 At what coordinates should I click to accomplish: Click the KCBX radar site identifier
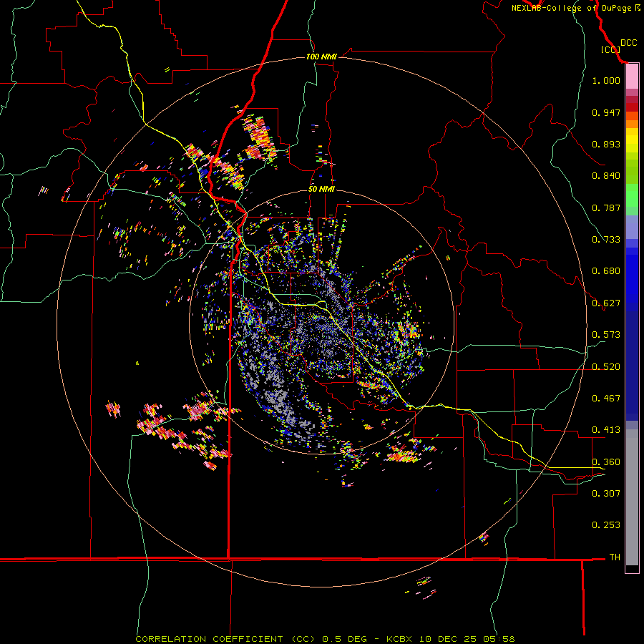point(399,639)
